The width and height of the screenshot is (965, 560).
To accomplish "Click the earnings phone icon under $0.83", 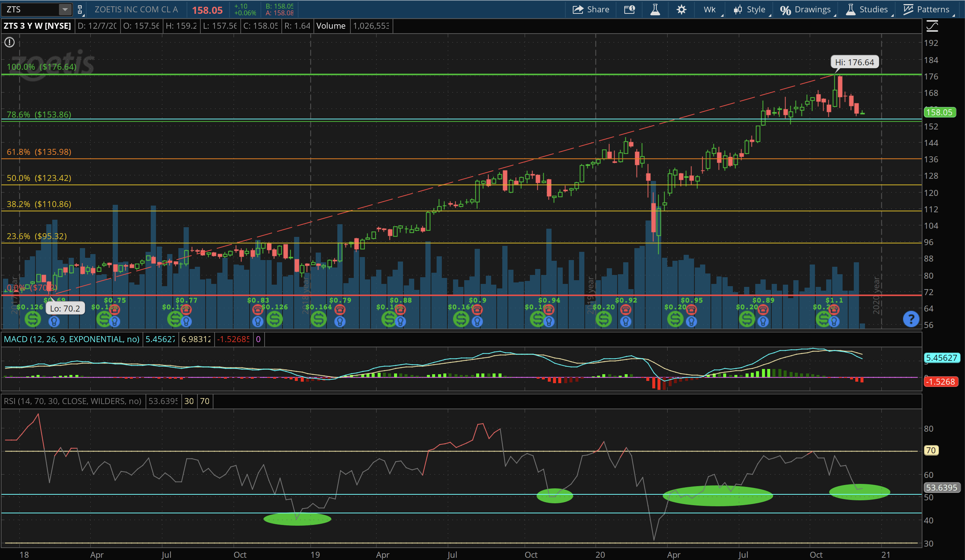I will click(x=258, y=309).
